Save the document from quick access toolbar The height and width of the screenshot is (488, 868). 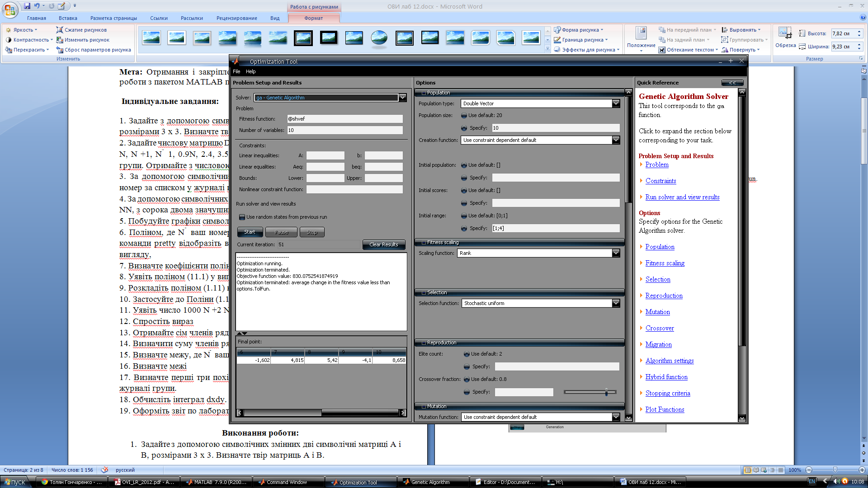click(x=27, y=6)
